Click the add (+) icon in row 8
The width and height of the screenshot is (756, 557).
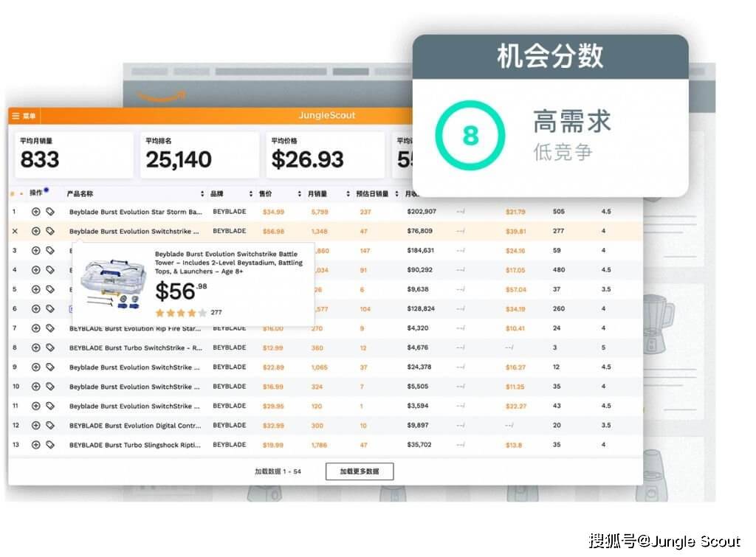(35, 348)
